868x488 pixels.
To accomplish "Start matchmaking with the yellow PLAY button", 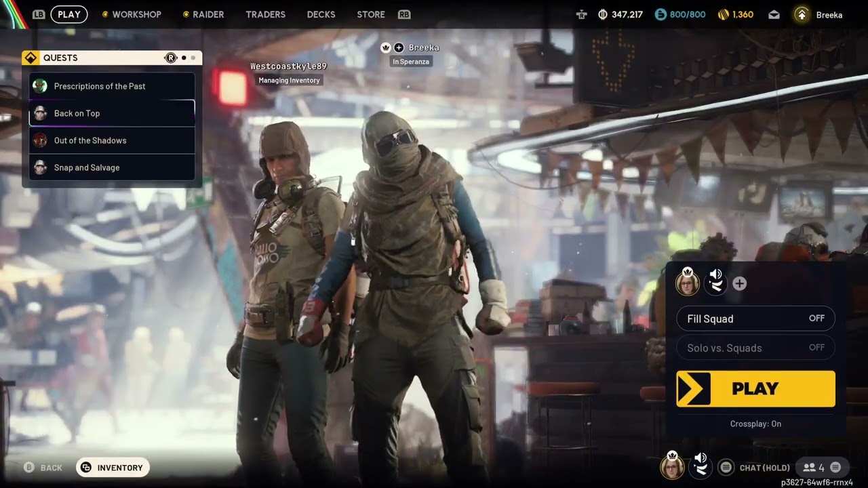I will 755,388.
